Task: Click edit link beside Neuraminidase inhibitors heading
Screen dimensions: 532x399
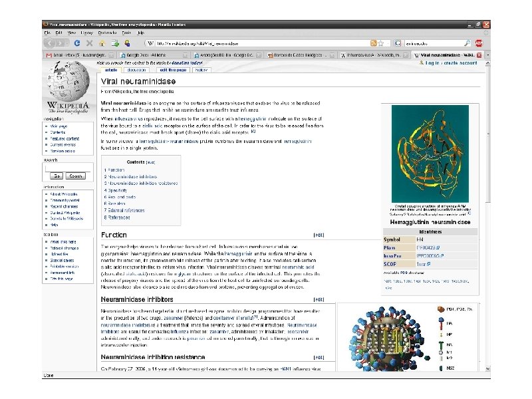Action: [x=319, y=300]
